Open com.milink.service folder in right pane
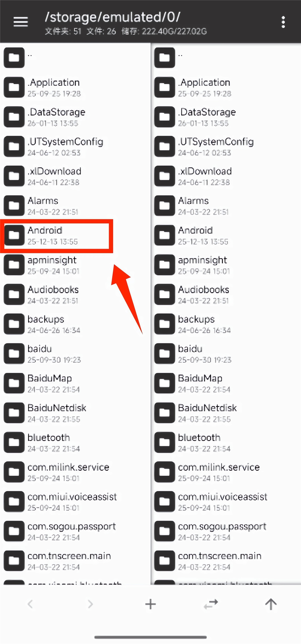This screenshot has width=301, height=644. tap(226, 472)
